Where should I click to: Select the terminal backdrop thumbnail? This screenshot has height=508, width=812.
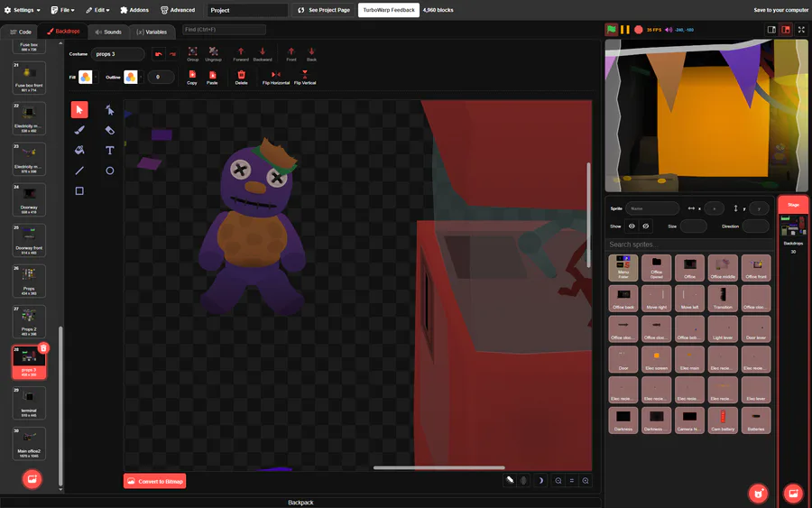point(29,402)
